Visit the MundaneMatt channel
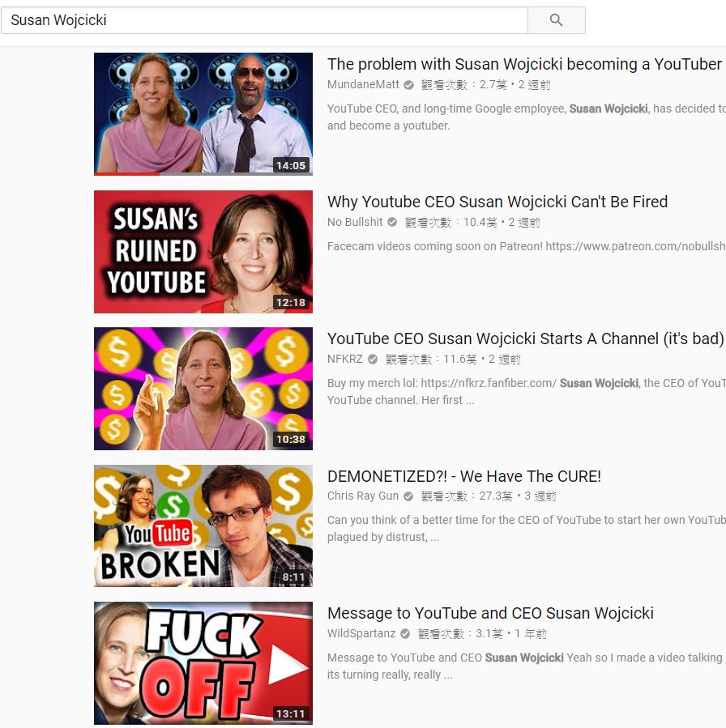Image resolution: width=726 pixels, height=728 pixels. click(x=363, y=84)
